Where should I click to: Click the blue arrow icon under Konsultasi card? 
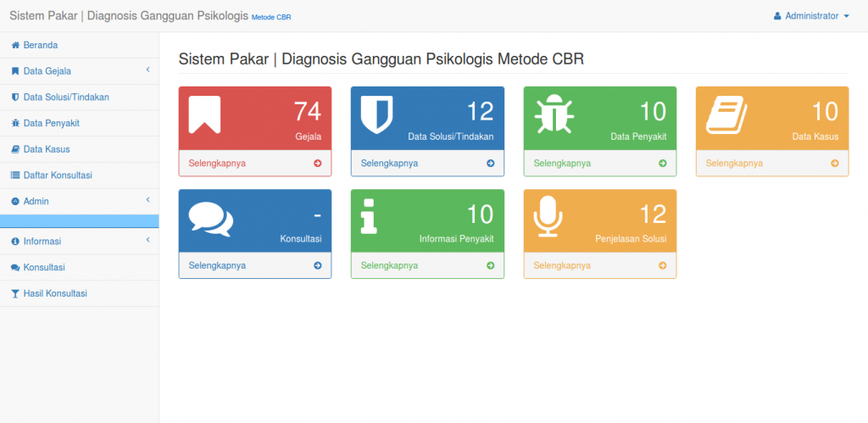coord(318,266)
